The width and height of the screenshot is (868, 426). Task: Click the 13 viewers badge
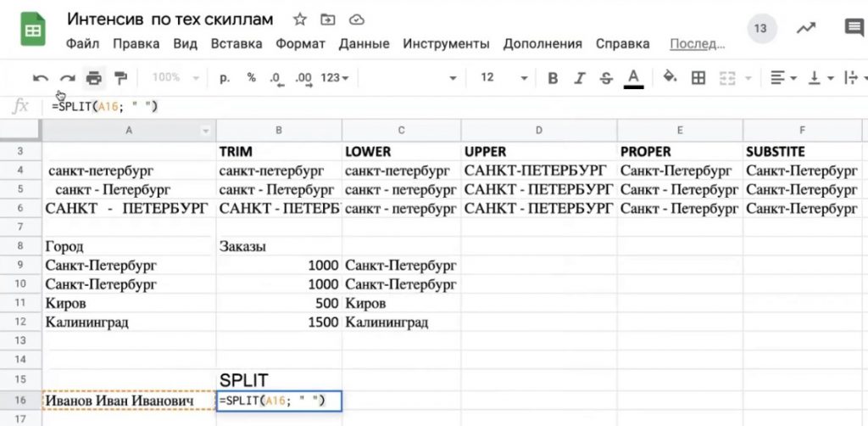pos(762,28)
